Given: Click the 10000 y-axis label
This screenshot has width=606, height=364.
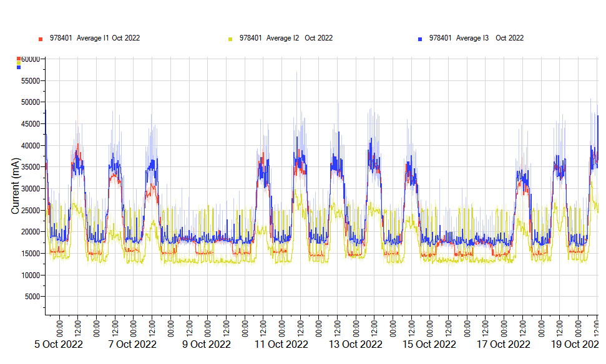Looking at the screenshot, I should (x=31, y=275).
